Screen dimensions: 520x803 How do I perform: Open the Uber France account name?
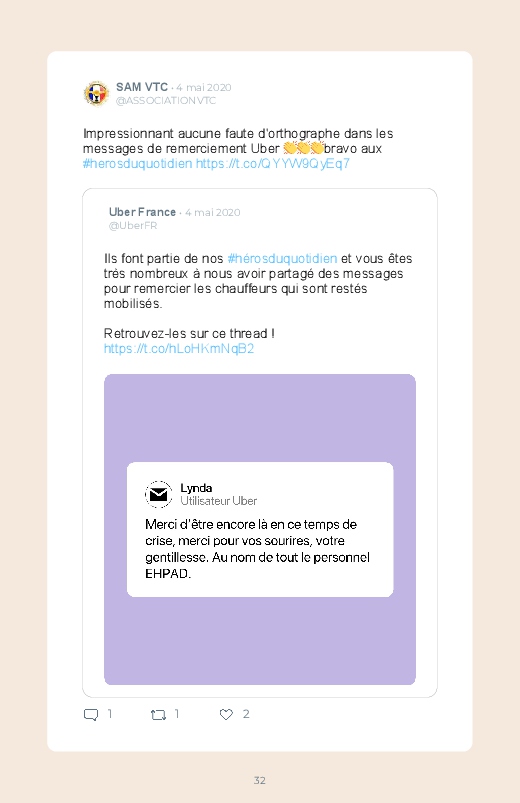pos(142,212)
